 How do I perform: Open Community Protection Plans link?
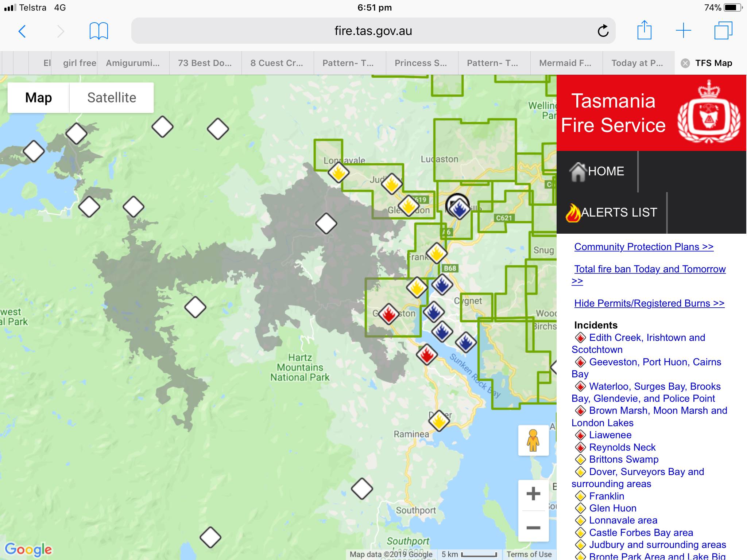click(643, 247)
